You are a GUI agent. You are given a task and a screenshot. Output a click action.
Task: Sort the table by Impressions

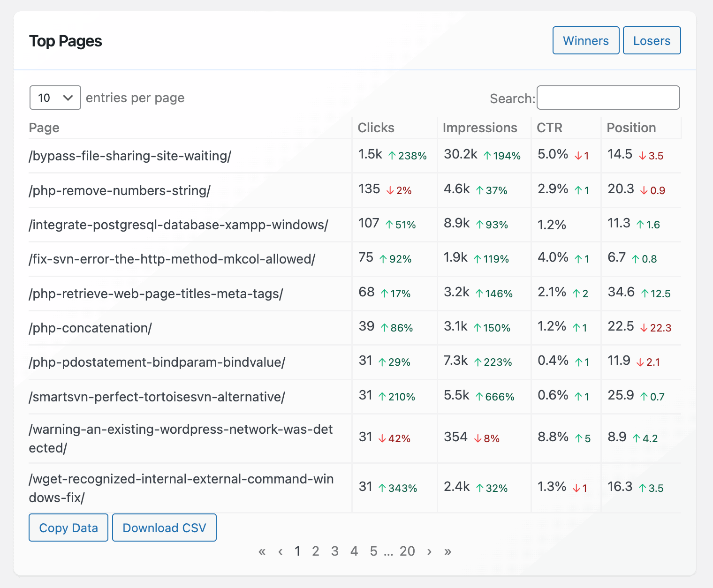coord(479,128)
